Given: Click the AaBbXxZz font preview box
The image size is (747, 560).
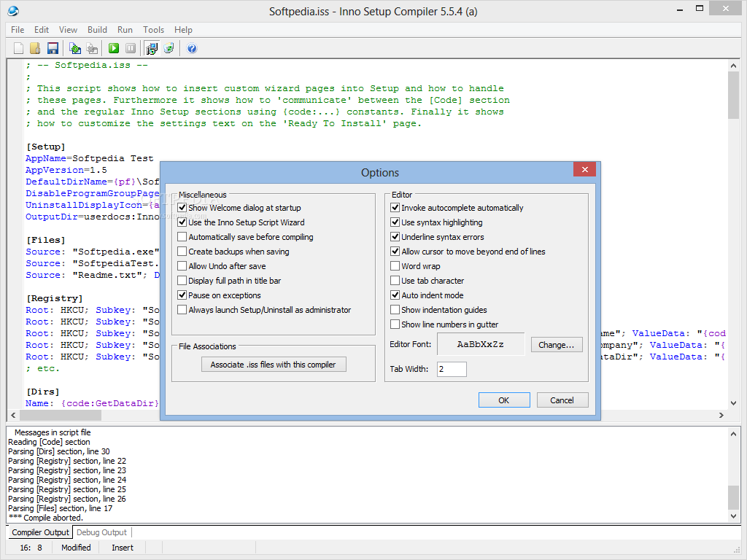Looking at the screenshot, I should click(481, 344).
